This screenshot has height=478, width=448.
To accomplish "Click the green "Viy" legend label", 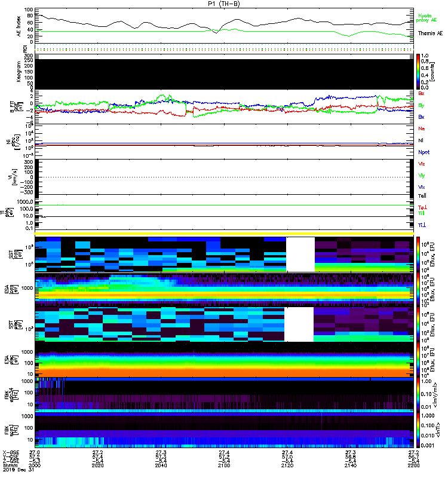I will (422, 176).
